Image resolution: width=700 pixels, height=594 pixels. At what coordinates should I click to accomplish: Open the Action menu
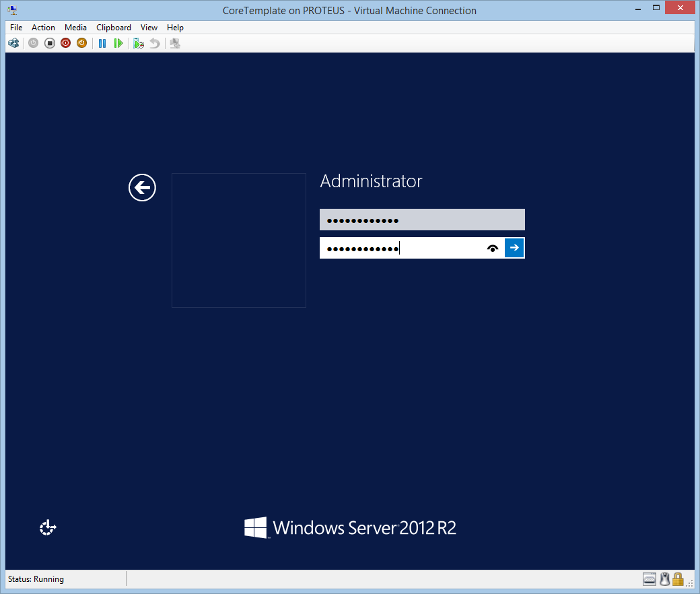pyautogui.click(x=43, y=28)
